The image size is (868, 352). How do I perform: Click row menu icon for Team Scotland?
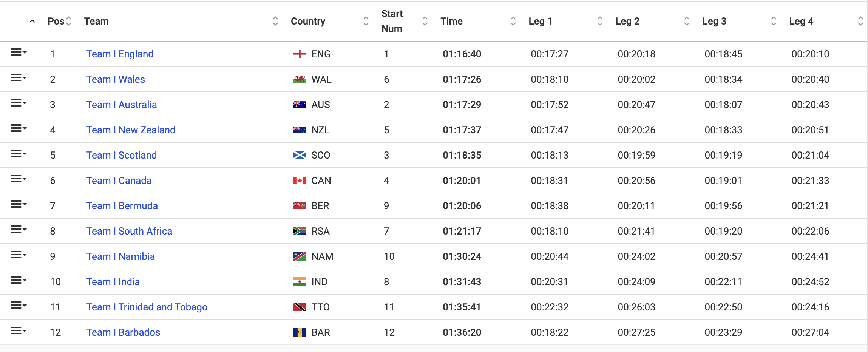pos(18,154)
